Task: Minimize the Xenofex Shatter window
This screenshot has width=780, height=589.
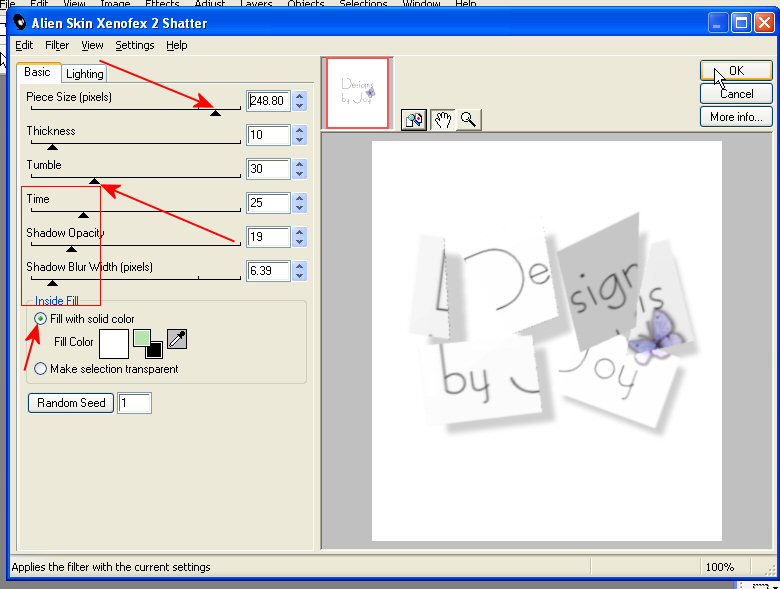Action: tap(717, 23)
